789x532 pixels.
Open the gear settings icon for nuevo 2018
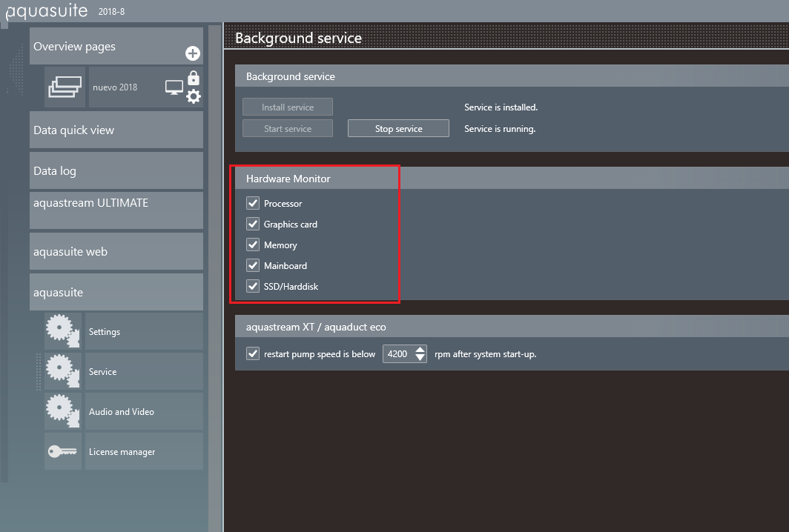point(194,96)
